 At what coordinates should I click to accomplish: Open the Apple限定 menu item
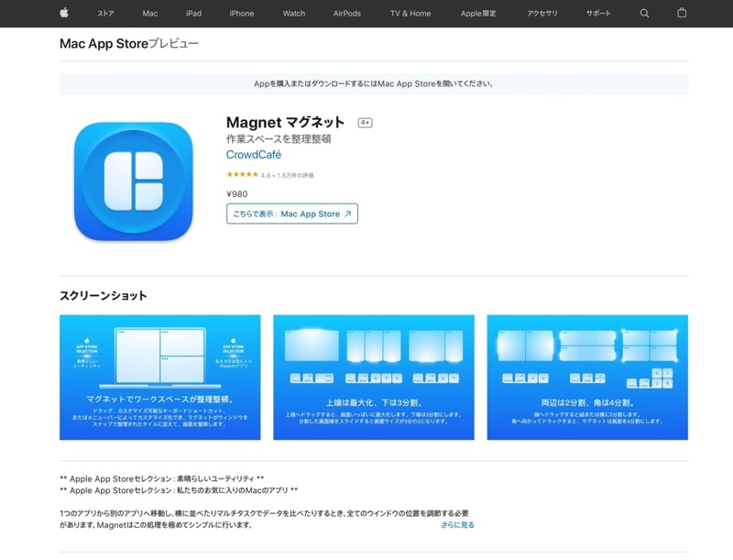click(x=478, y=14)
